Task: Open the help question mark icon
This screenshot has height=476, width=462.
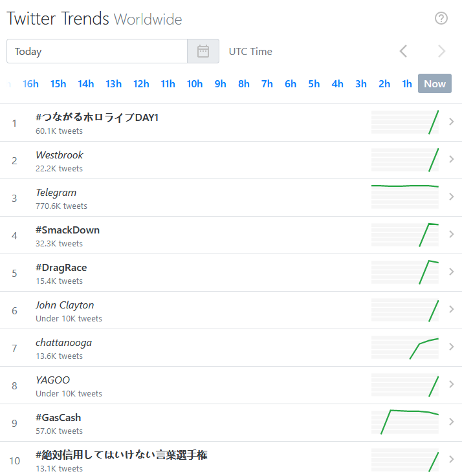Action: point(441,18)
